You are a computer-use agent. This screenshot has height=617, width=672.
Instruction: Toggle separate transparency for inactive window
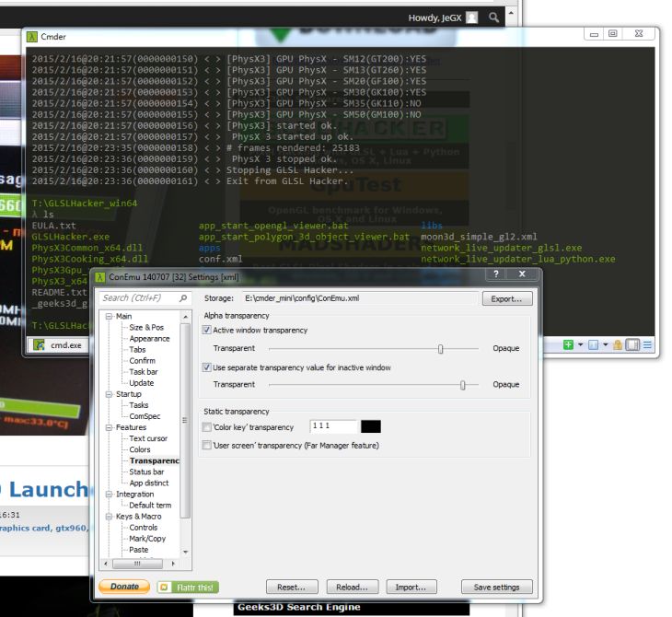coord(207,367)
